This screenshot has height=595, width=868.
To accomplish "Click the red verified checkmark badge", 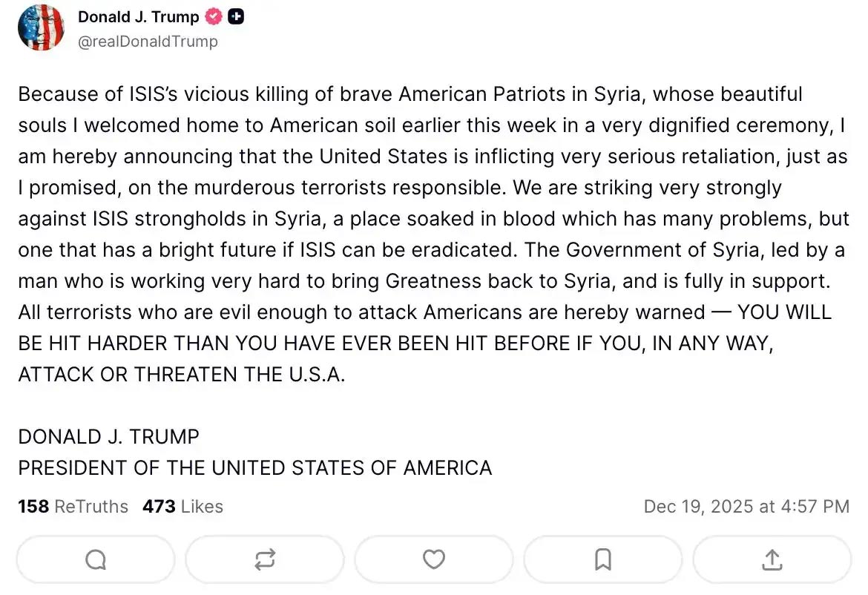I will (214, 17).
